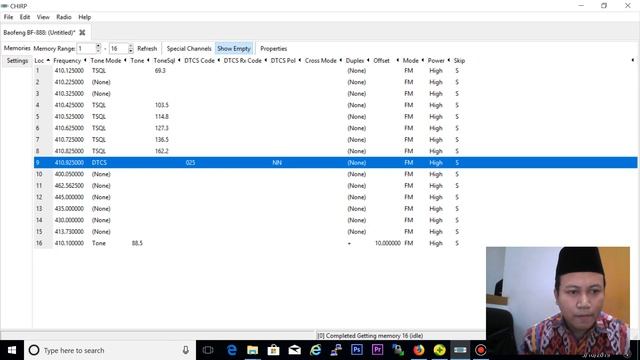Screen dimensions: 640x360
Task: Sort by the Frequency column header
Action: [x=67, y=60]
